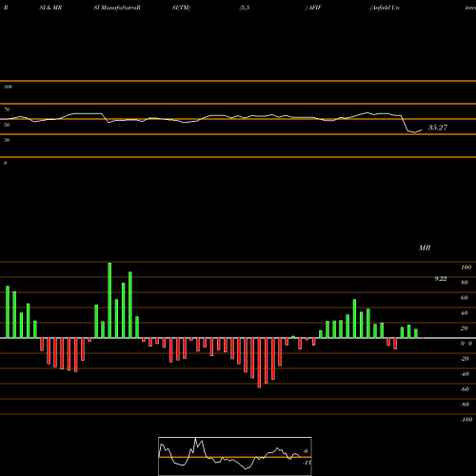This screenshot has height=476, width=476.
Task: Click the RSI value 35.27 label
Action: click(438, 128)
